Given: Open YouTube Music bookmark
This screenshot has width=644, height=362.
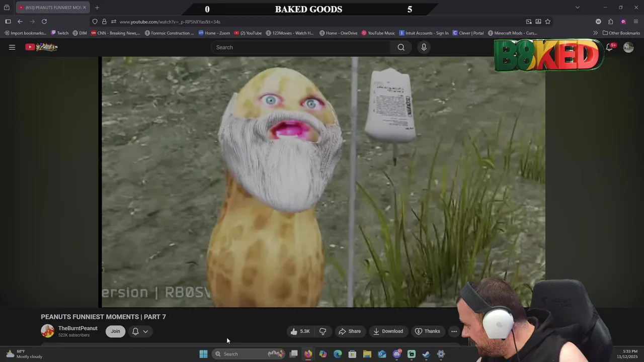Looking at the screenshot, I should 378,33.
